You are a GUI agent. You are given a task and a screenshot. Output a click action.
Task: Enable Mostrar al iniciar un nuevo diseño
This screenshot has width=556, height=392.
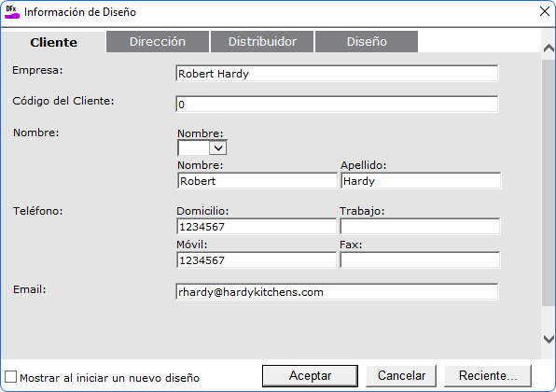point(10,377)
